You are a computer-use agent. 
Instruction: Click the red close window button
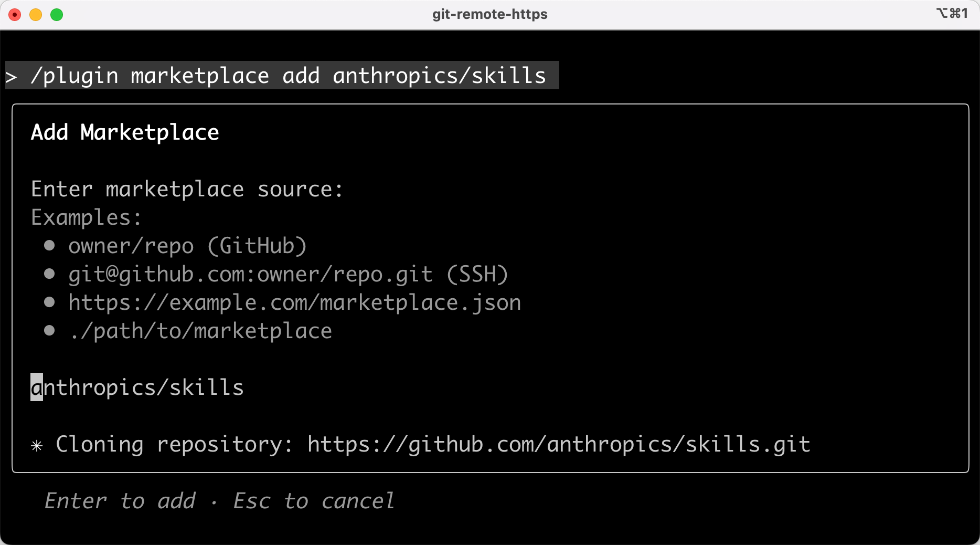(15, 15)
